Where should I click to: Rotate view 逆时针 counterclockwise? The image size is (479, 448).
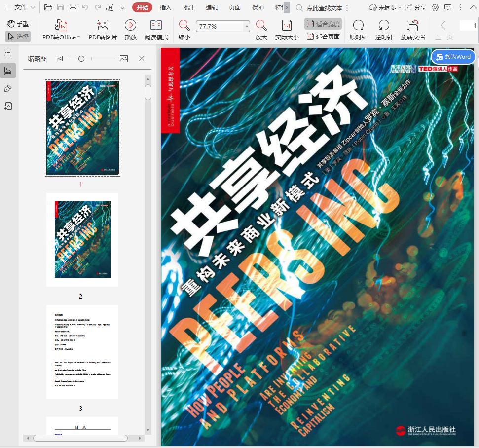tap(384, 30)
